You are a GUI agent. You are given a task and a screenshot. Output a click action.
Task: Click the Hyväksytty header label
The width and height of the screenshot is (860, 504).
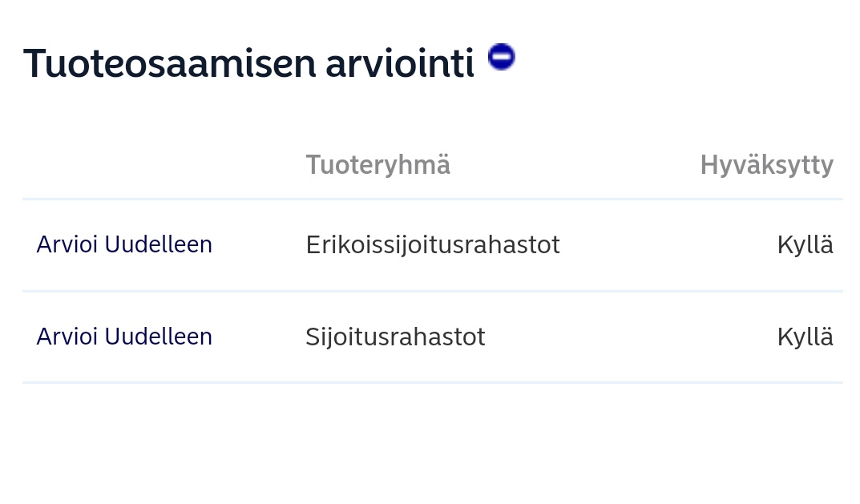click(x=767, y=165)
